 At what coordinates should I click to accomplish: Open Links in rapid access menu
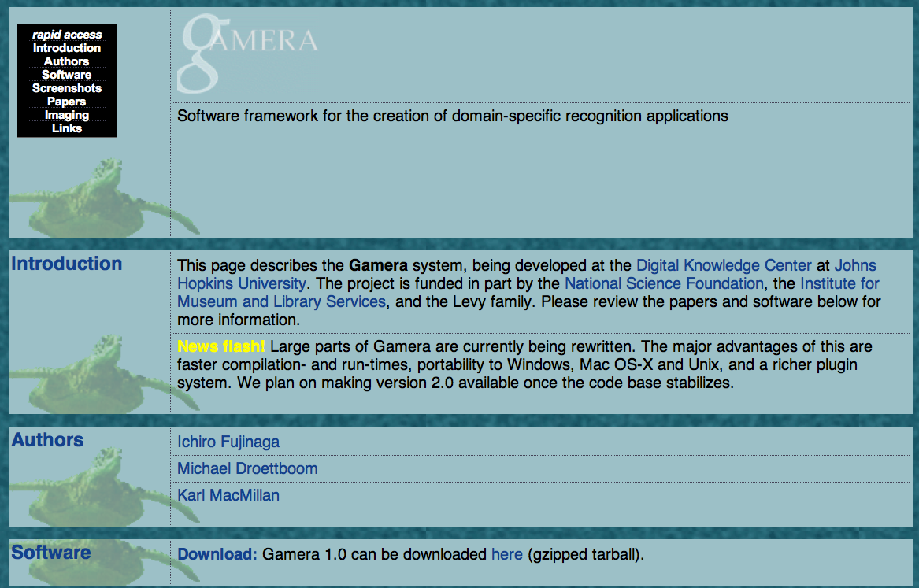(x=67, y=128)
